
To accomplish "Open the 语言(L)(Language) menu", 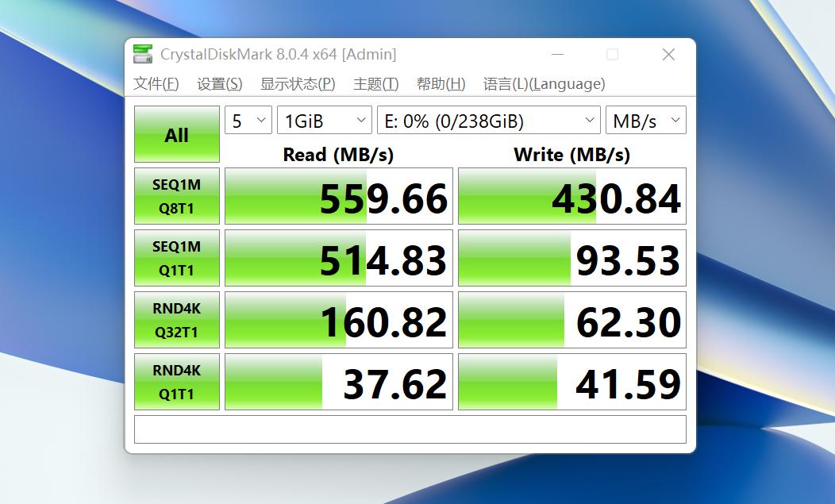I will [x=544, y=83].
